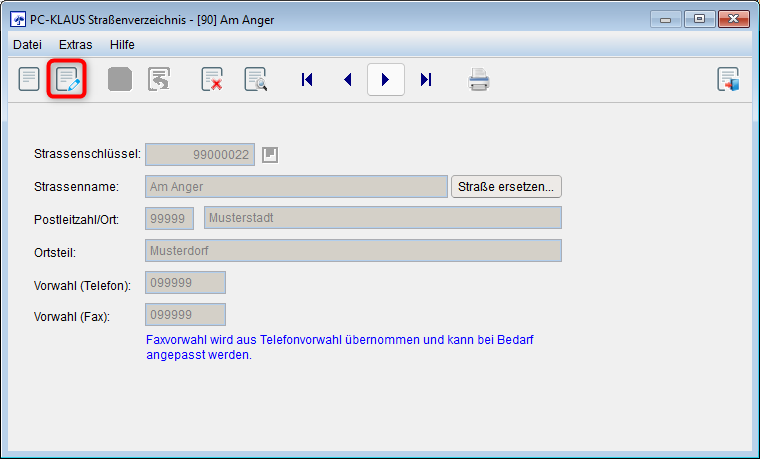Click the Vorwahl (Fax) input field
This screenshot has width=760, height=459.
[x=185, y=314]
